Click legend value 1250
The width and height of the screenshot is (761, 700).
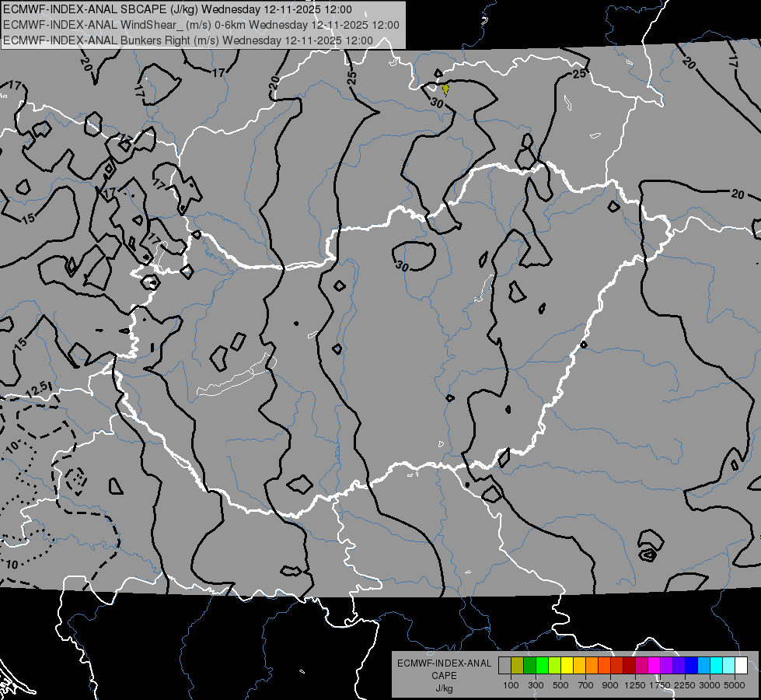click(635, 685)
